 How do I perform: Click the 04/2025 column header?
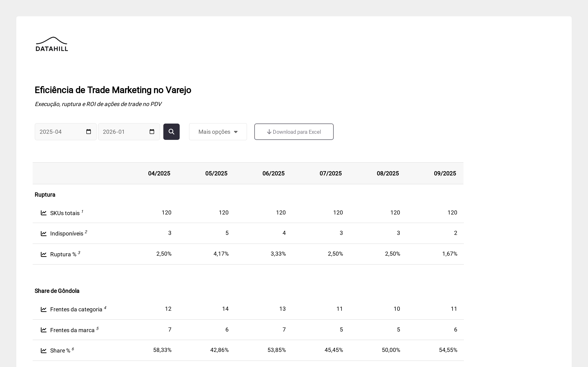[159, 173]
